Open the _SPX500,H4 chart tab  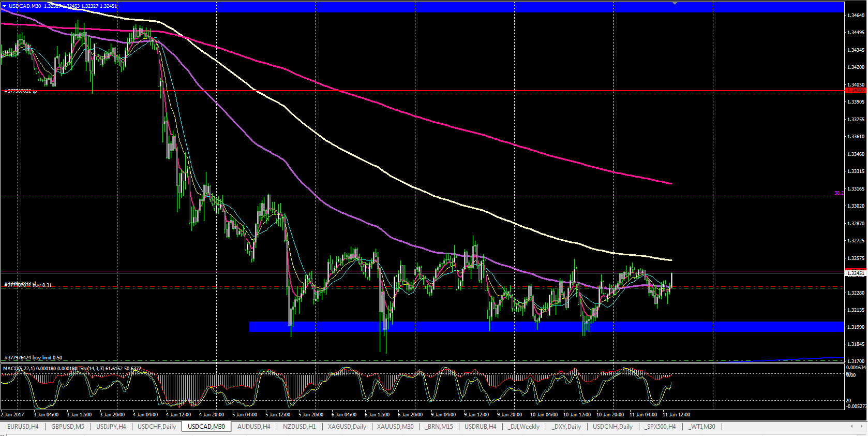[660, 427]
